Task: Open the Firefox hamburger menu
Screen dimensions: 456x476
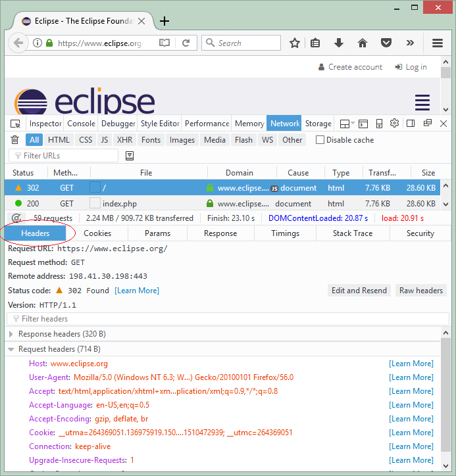Action: [438, 43]
